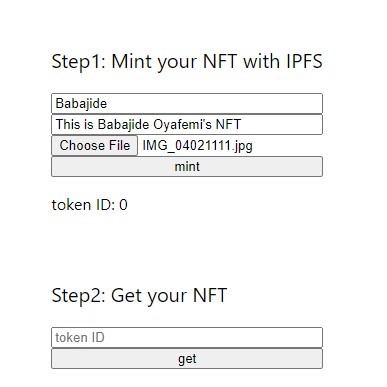Viewport: 387px width, 387px height.
Task: Click the Step1 Mint your NFT heading
Action: click(187, 62)
